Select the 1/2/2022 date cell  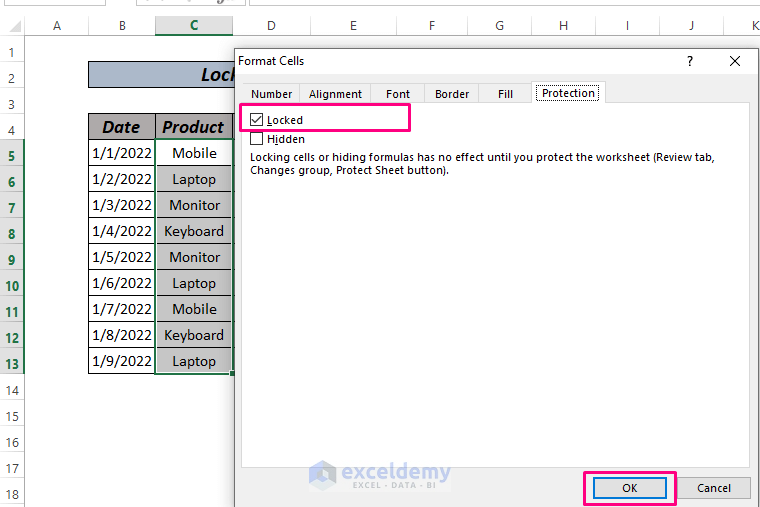(122, 179)
